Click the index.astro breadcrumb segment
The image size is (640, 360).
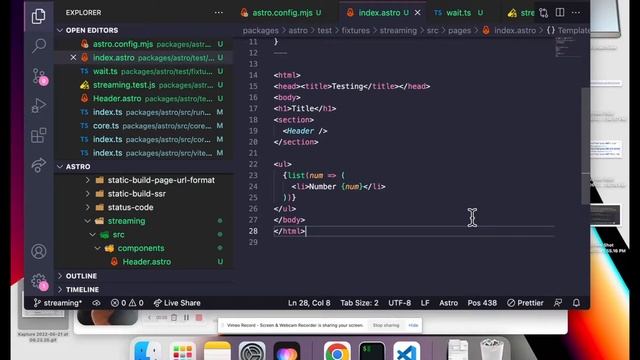[515, 30]
